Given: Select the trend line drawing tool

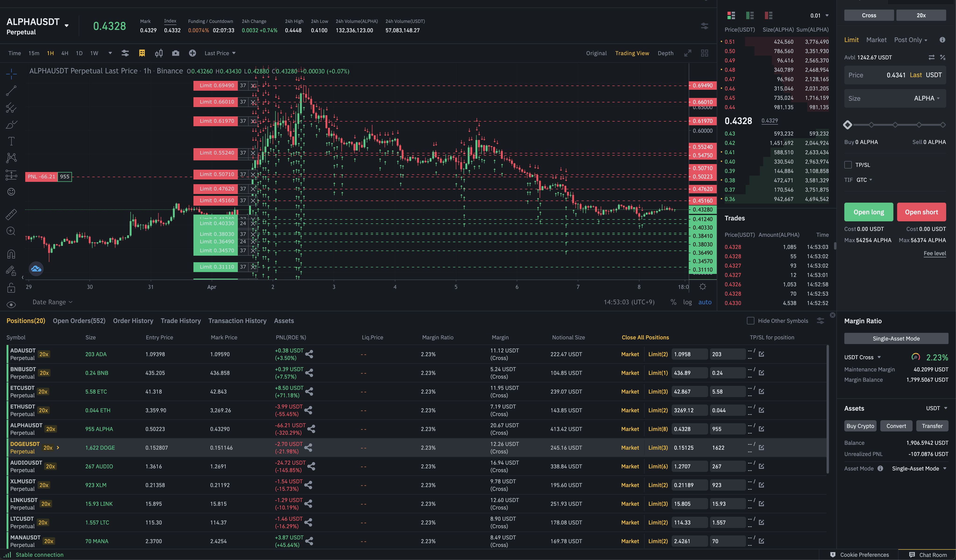Looking at the screenshot, I should (x=11, y=90).
